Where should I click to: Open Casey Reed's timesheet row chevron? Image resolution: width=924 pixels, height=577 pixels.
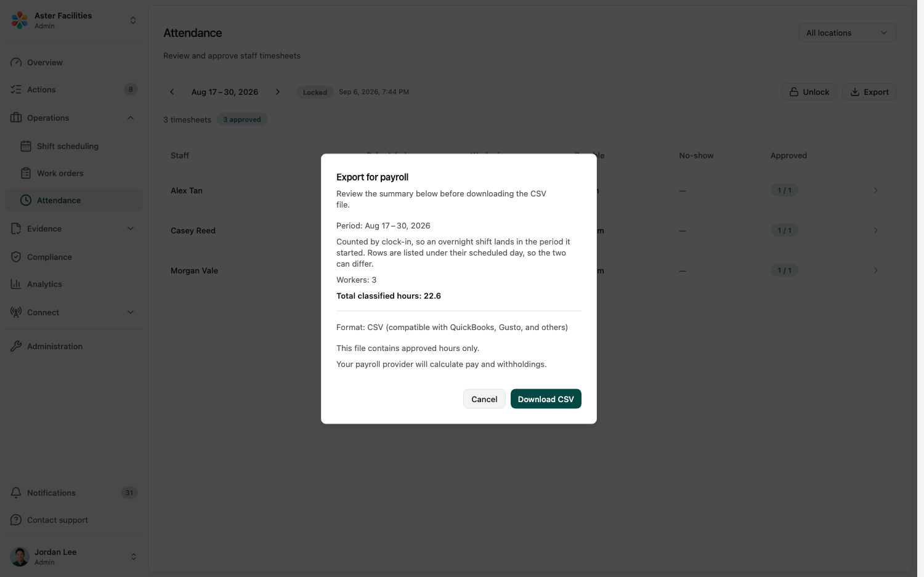(x=875, y=230)
